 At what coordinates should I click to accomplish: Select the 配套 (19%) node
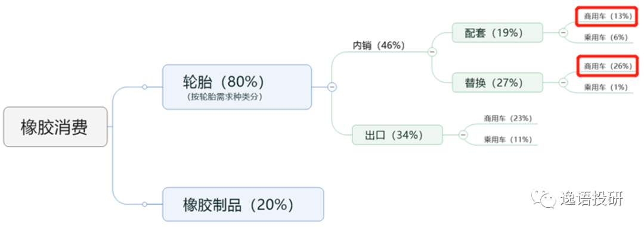(x=497, y=32)
